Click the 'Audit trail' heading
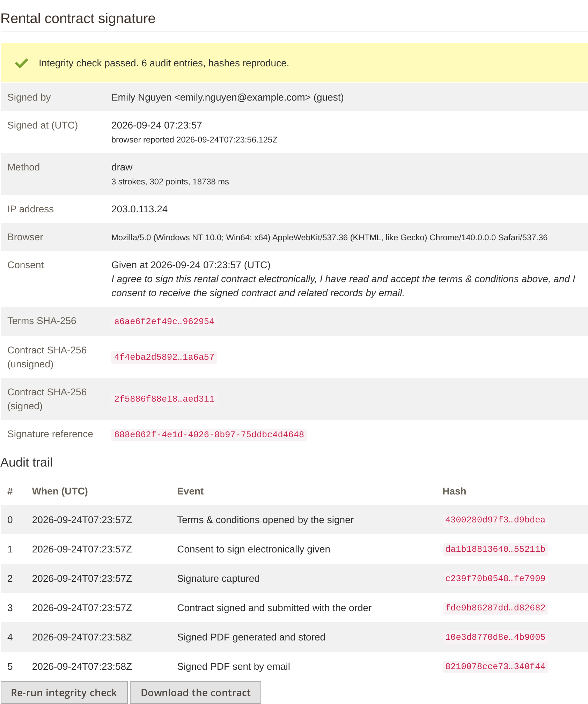This screenshot has width=588, height=704. [27, 462]
